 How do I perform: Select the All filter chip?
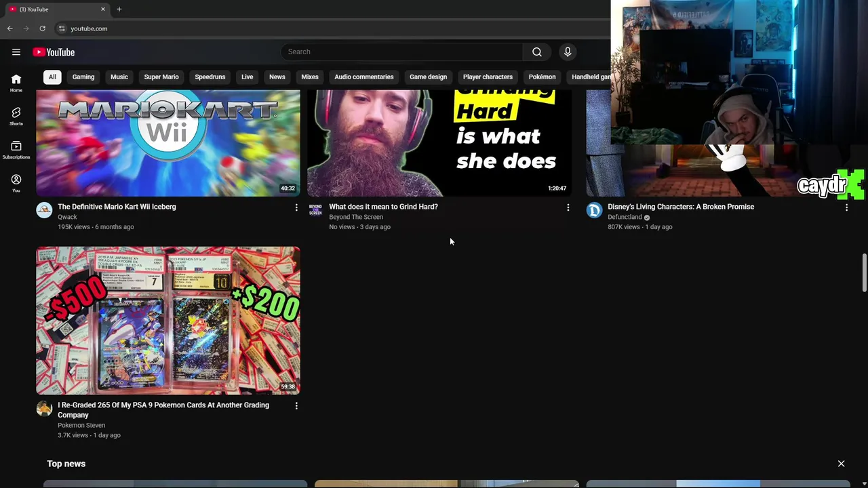coord(52,77)
